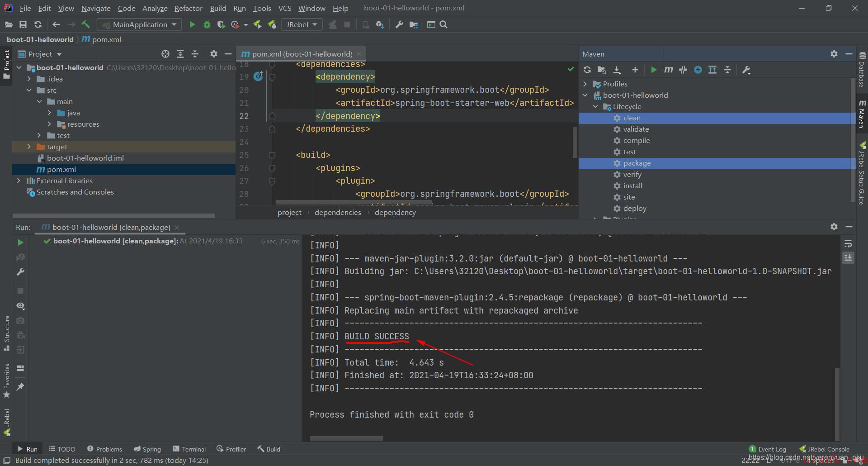Open Problems tool window tab
The height and width of the screenshot is (466, 868).
(104, 449)
